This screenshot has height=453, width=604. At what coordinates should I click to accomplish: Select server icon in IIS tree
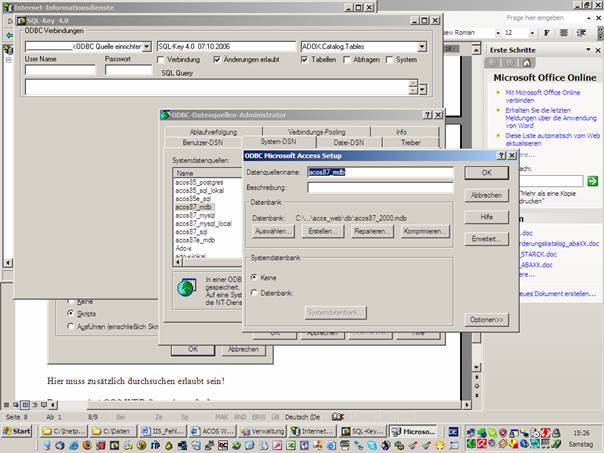[8, 49]
